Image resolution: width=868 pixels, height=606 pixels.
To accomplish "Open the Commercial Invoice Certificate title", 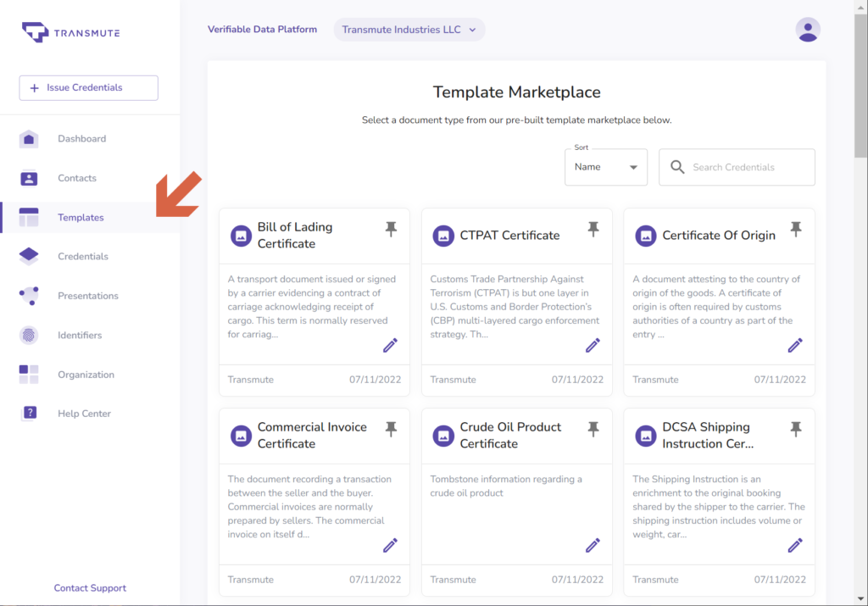I will [x=312, y=435].
